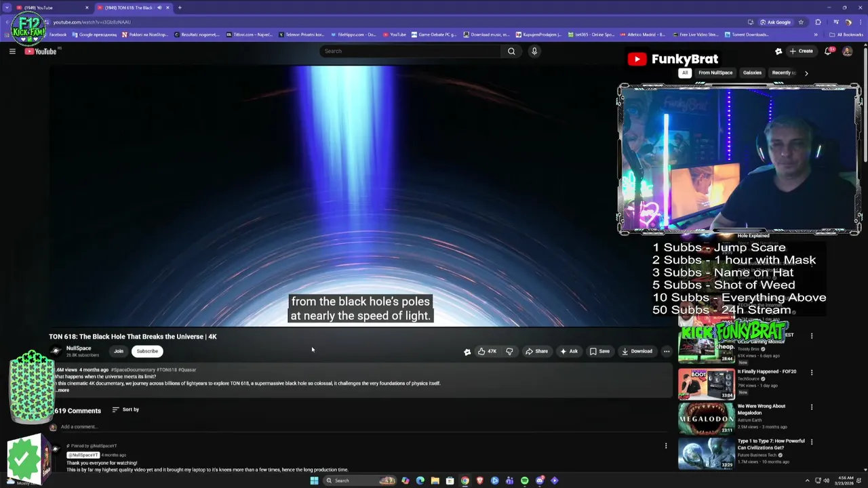The image size is (868, 488).
Task: Open a new browser tab
Action: (x=180, y=7)
